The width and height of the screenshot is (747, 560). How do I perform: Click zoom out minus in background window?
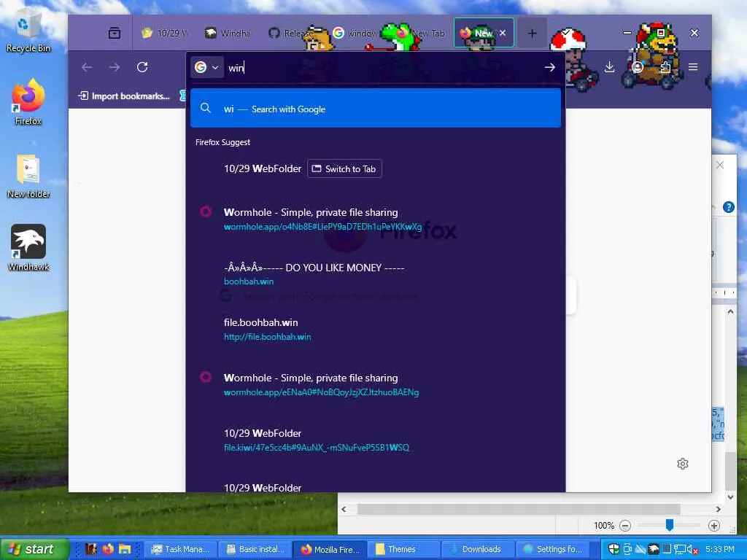pos(625,525)
